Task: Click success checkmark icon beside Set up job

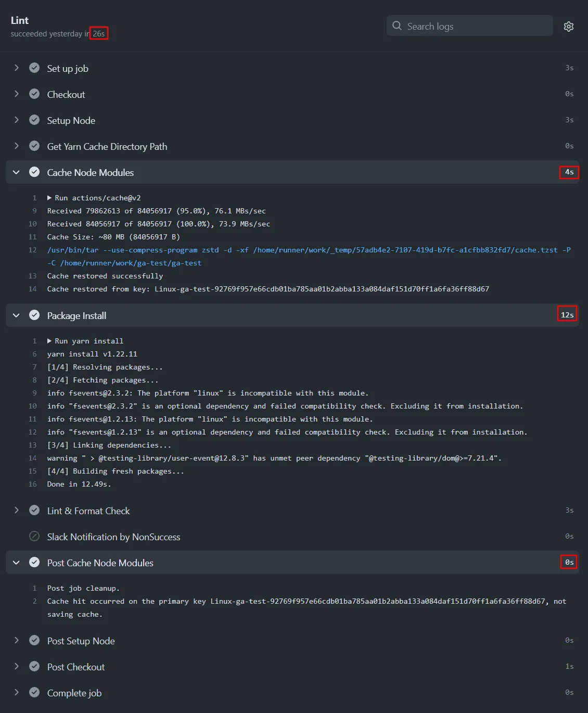Action: coord(34,68)
